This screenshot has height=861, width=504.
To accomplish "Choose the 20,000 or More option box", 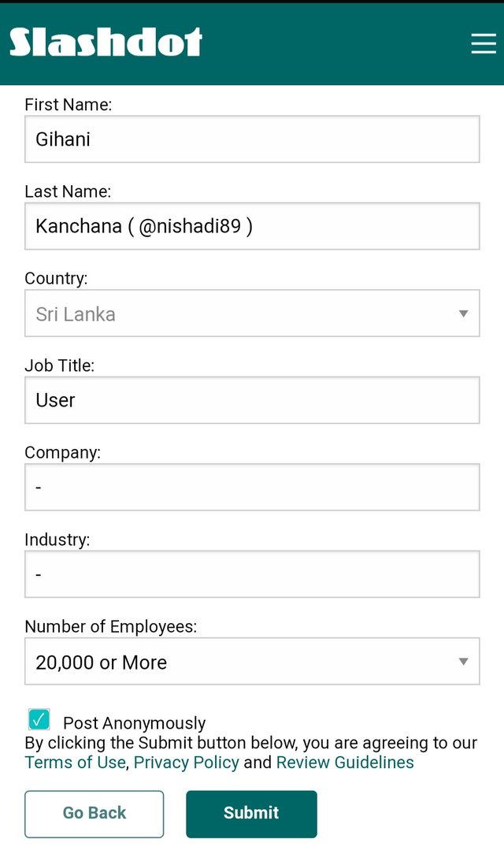I will point(252,661).
